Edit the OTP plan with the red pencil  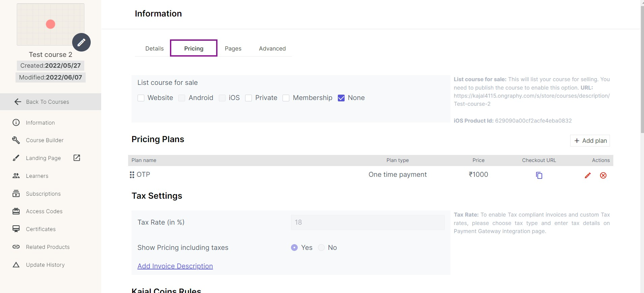pyautogui.click(x=587, y=175)
